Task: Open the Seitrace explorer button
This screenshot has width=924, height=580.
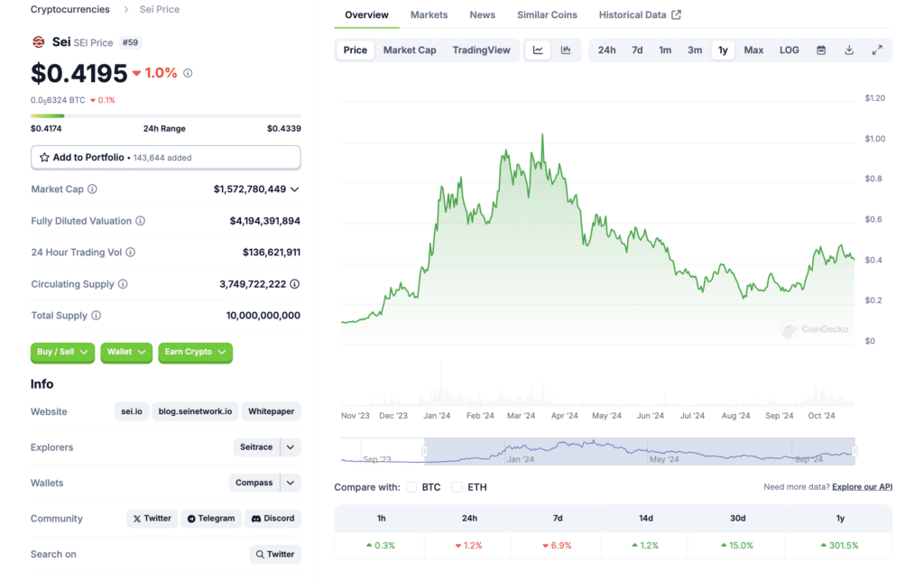Action: pyautogui.click(x=256, y=447)
